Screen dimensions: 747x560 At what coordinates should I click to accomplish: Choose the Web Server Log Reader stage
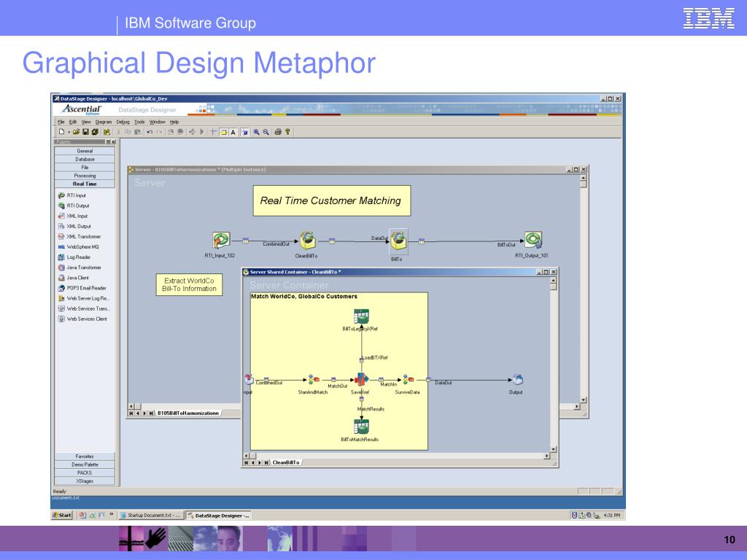coord(83,298)
